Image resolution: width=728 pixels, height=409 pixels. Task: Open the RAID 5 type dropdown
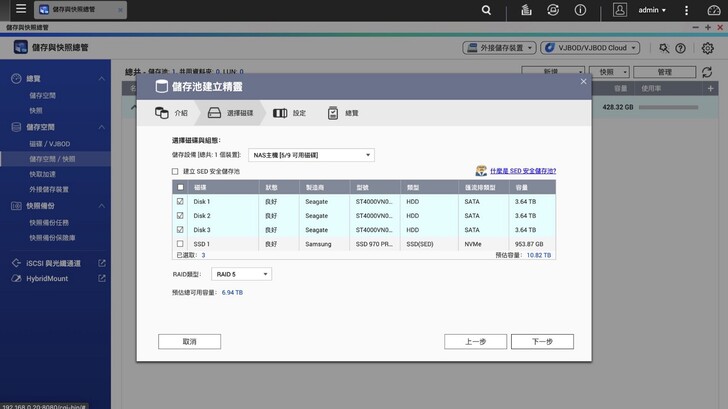[241, 274]
